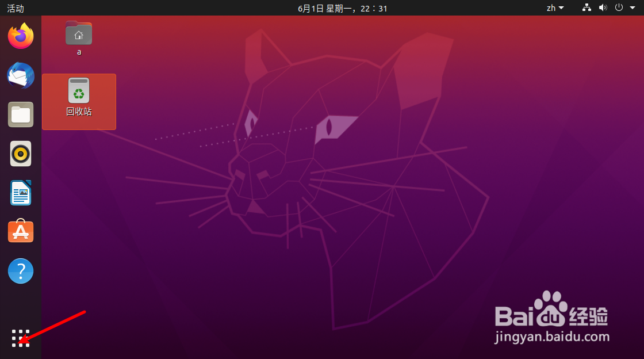Click the power icon in top bar

pyautogui.click(x=619, y=8)
